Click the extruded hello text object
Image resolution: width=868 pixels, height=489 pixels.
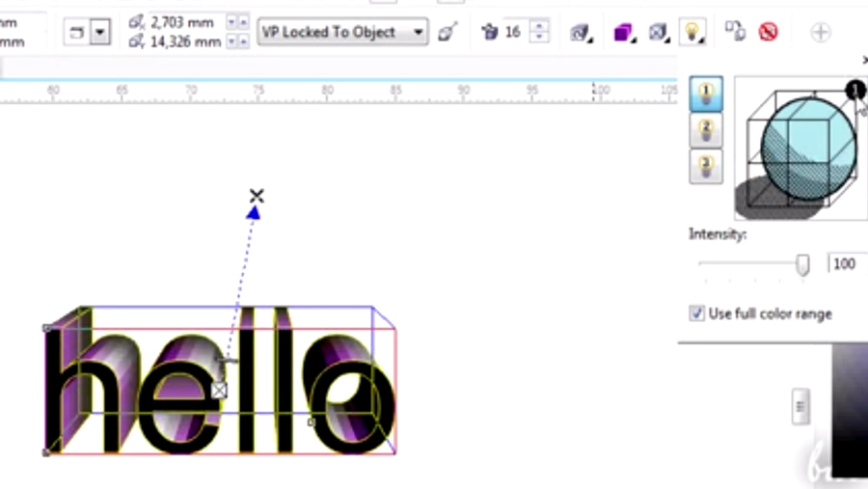pos(220,380)
